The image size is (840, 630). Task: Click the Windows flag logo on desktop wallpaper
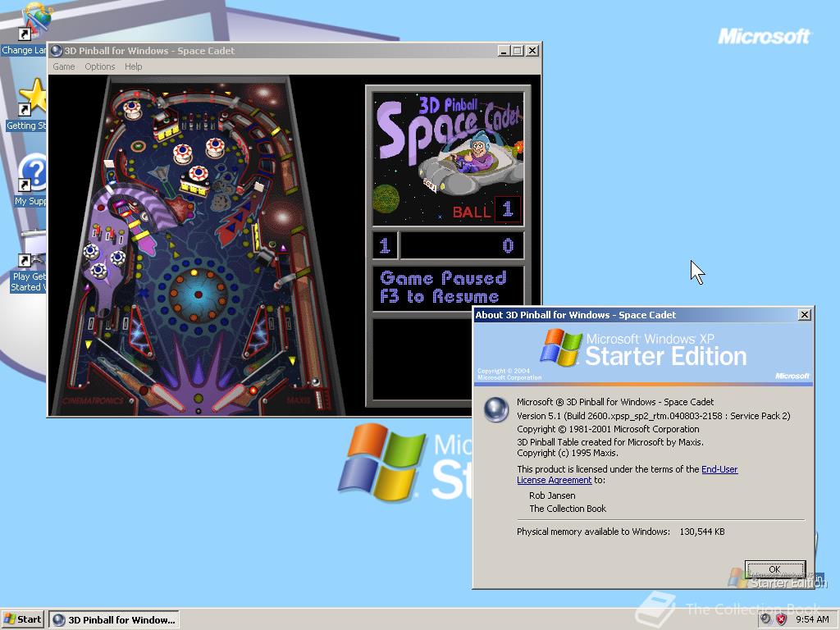click(x=381, y=462)
